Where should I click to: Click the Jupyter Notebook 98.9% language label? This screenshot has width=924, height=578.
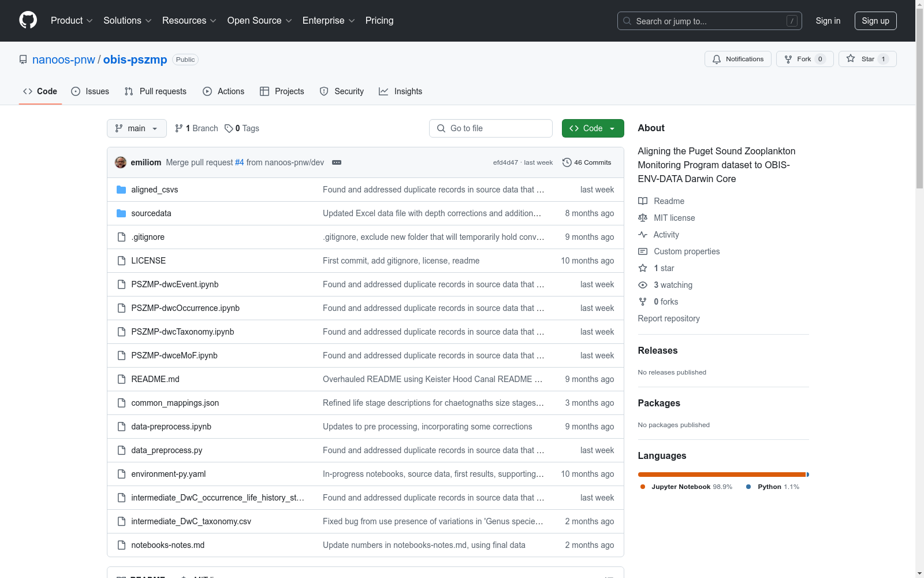687,487
